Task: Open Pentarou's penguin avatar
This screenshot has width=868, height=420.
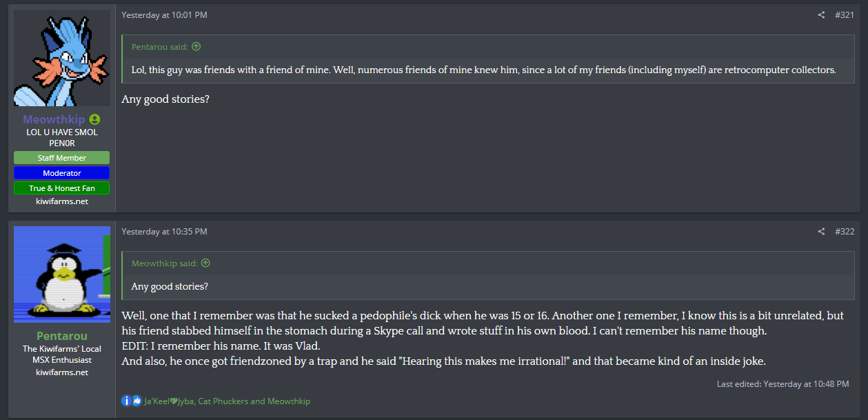Action: [62, 274]
